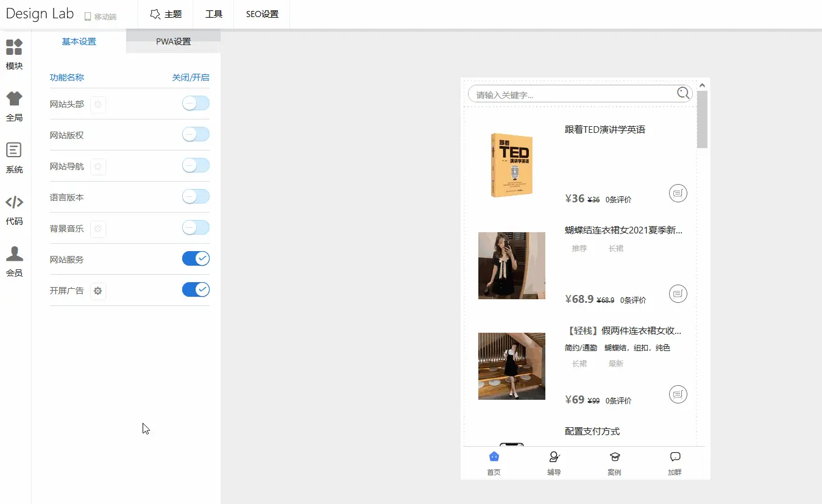Click the comment icon for TED book
This screenshot has width=822, height=504.
[x=678, y=193]
